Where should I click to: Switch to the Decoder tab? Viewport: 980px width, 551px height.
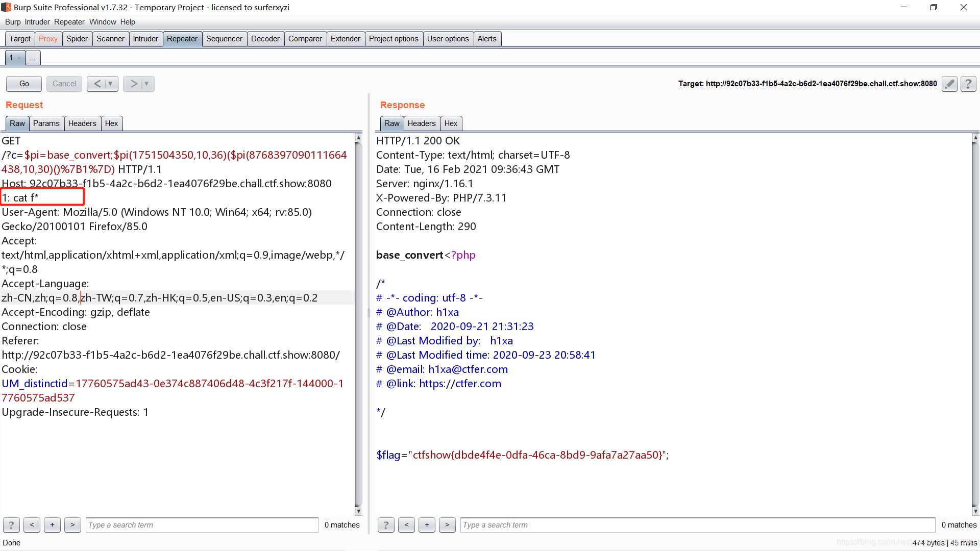point(265,39)
